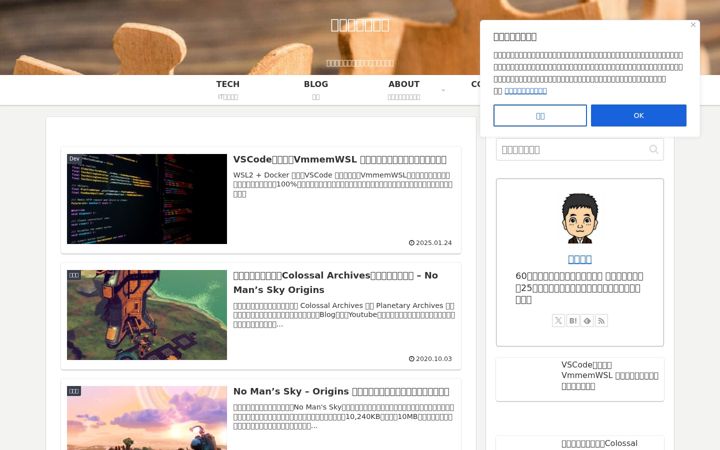
Task: Click the category label on Colossal Archives thumbnail
Action: click(x=74, y=275)
